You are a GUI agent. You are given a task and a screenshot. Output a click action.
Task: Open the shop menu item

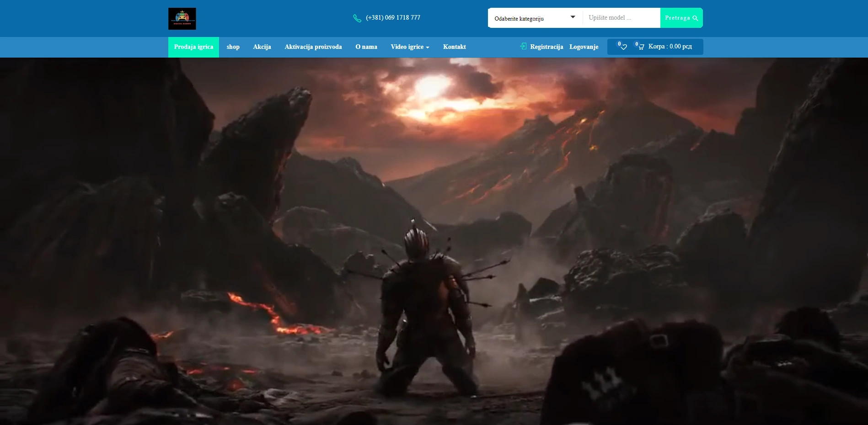233,47
